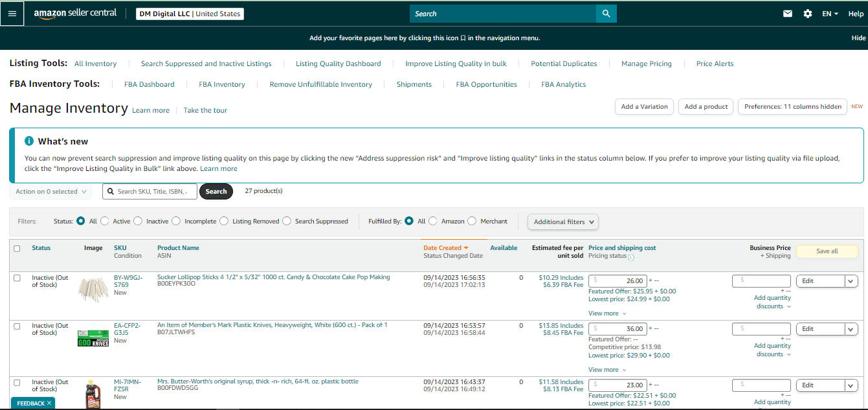Go to Manage Pricing

(x=647, y=63)
